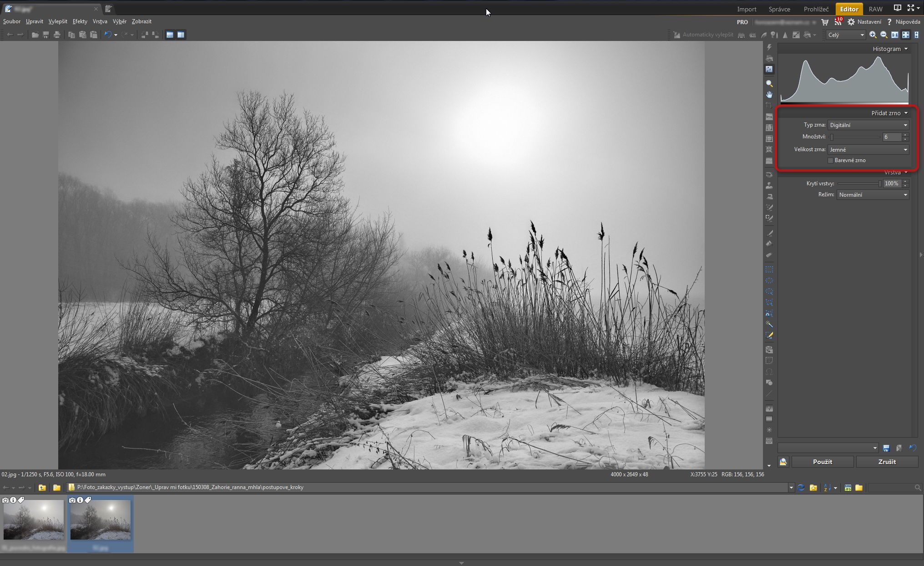Select the hand pan tool
The image size is (924, 566).
(x=769, y=95)
